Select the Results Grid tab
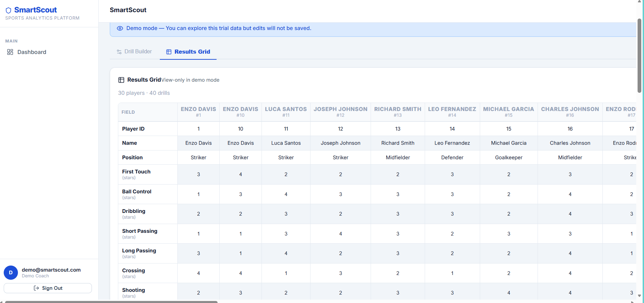Image resolution: width=644 pixels, height=303 pixels. (188, 52)
